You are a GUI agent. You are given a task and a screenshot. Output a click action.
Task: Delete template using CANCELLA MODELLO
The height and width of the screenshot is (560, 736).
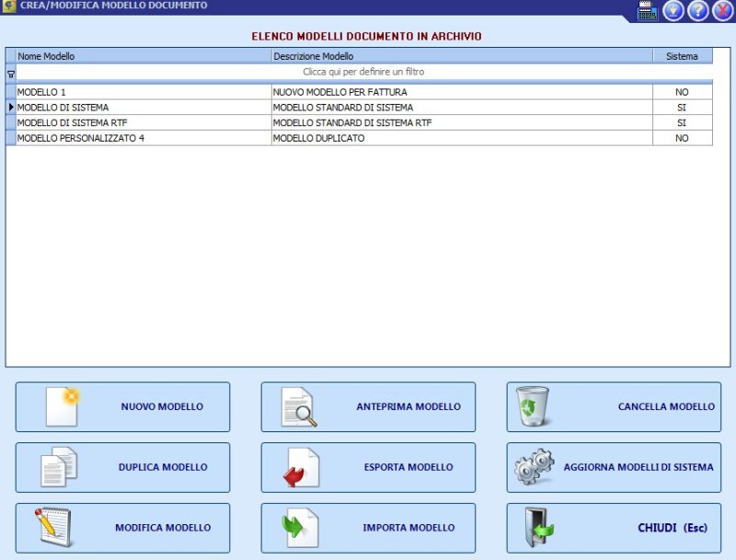pyautogui.click(x=614, y=406)
